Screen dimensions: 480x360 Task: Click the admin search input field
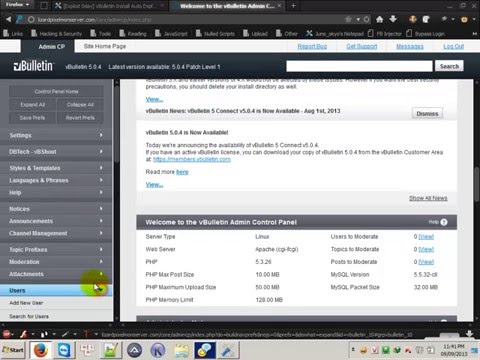[x=359, y=66]
